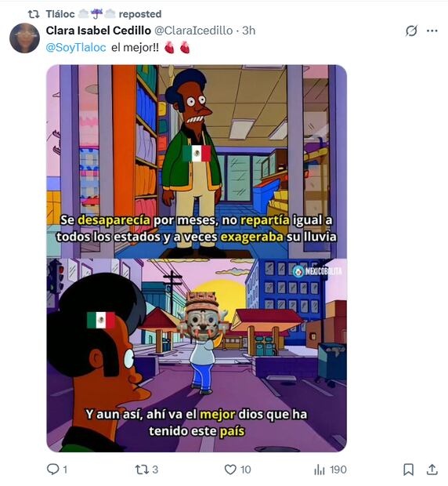Click the like count number 10

point(245,470)
